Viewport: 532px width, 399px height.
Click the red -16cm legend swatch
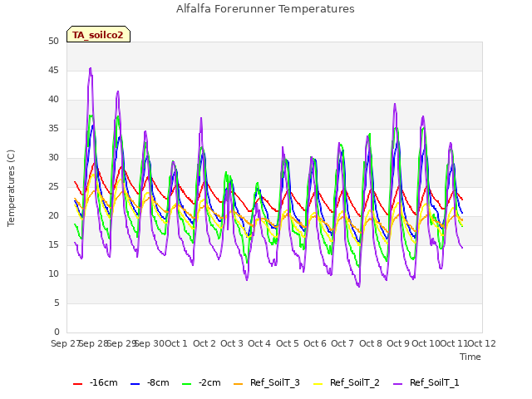click(77, 384)
